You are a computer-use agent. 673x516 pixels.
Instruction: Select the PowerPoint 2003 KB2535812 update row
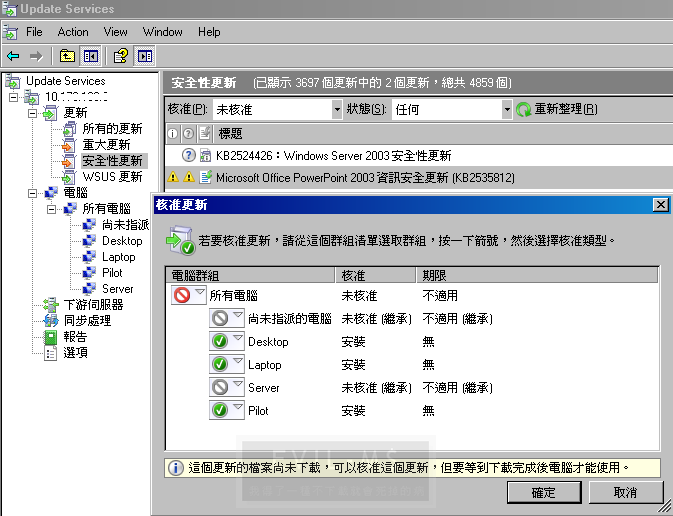pyautogui.click(x=418, y=177)
